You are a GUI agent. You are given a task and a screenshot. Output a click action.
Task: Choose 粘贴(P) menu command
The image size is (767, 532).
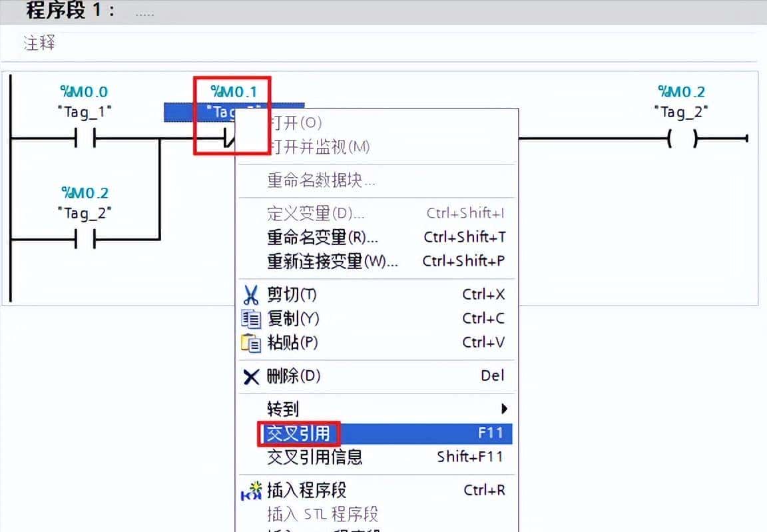[376, 343]
